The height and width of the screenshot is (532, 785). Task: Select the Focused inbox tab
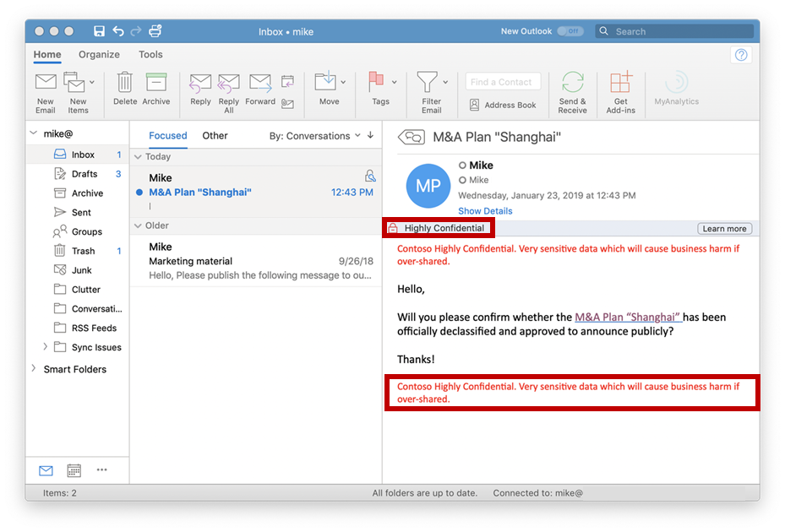click(167, 136)
